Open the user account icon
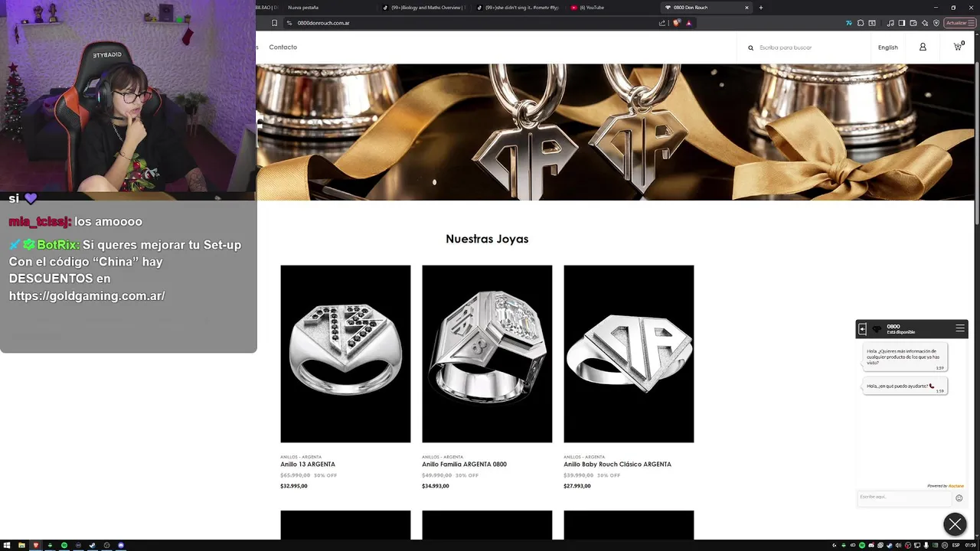 coord(923,47)
